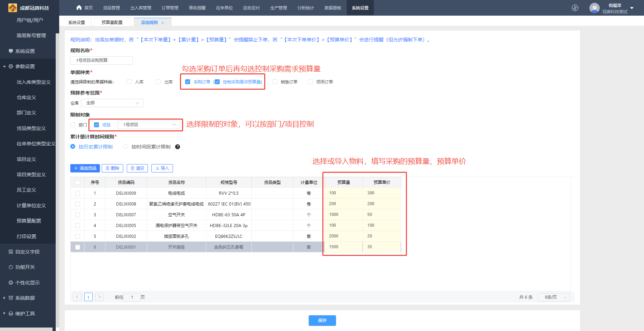Close the 添加规则 tab
This screenshot has width=644, height=331.
[x=163, y=23]
